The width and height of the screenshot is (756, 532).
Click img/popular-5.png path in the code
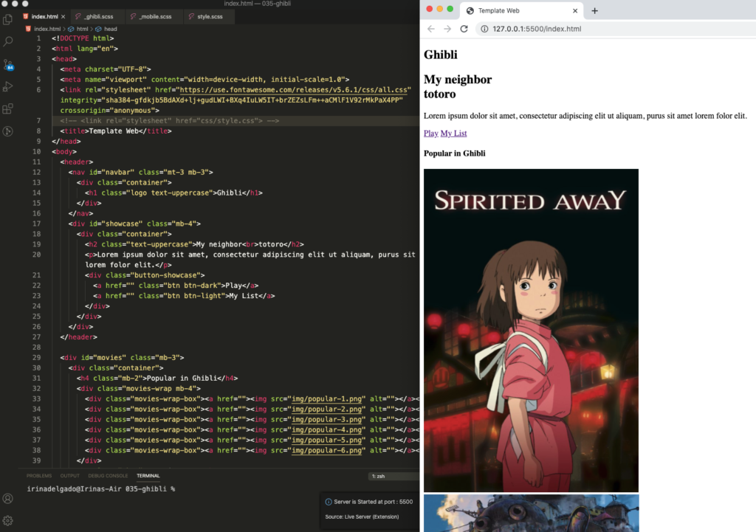tap(327, 440)
